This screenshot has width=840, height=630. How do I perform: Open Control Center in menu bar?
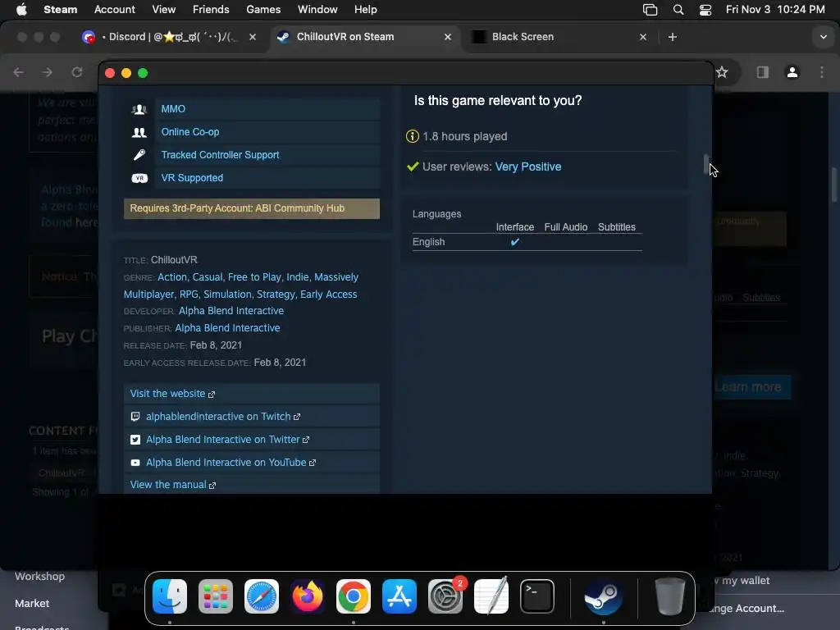[705, 10]
